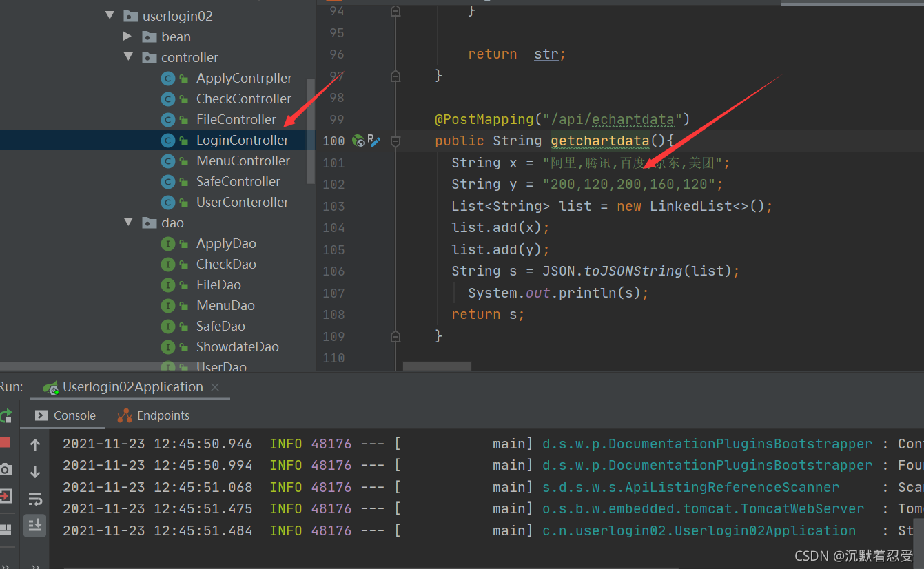Image resolution: width=924 pixels, height=569 pixels.
Task: Click the 12:45:50.994 DocumentationPluginsBootstrapper log class
Action: click(x=707, y=465)
